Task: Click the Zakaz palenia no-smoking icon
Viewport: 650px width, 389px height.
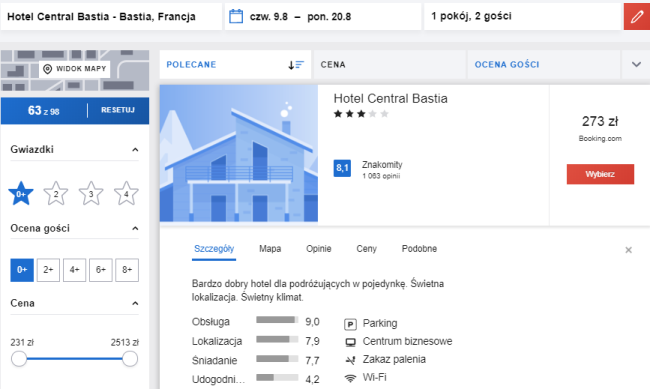Action: (350, 360)
